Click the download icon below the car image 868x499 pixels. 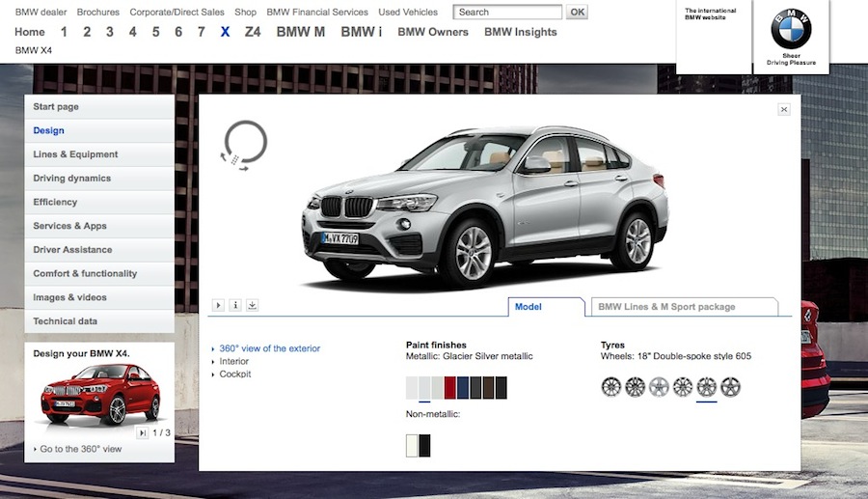coord(253,305)
